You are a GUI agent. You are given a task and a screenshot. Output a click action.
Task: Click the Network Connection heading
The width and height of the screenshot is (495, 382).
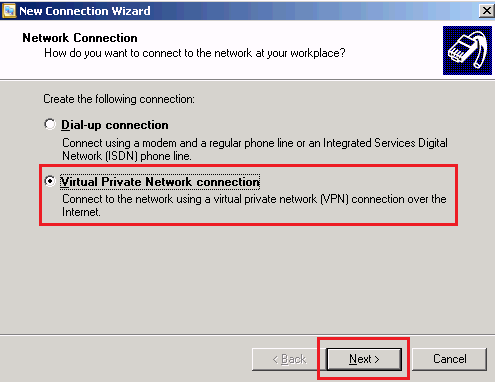click(x=80, y=38)
